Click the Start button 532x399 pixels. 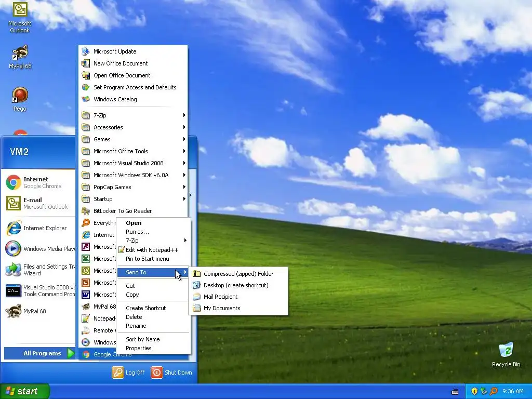coord(24,391)
